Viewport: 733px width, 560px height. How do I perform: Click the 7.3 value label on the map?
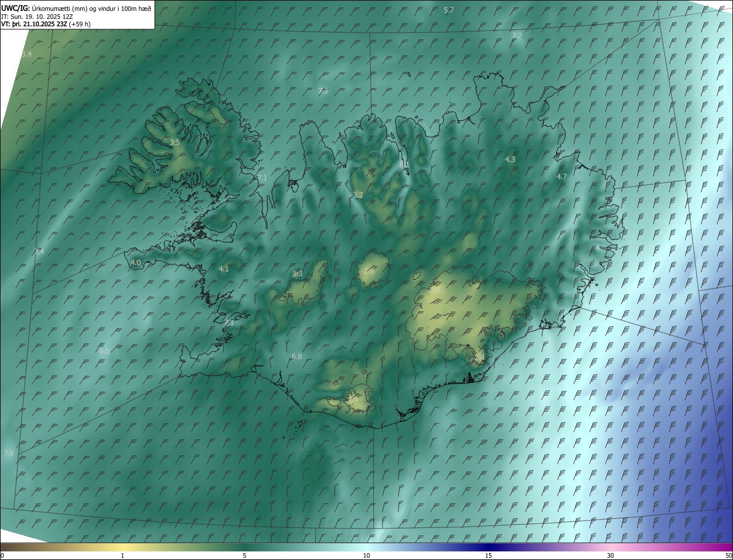point(323,91)
